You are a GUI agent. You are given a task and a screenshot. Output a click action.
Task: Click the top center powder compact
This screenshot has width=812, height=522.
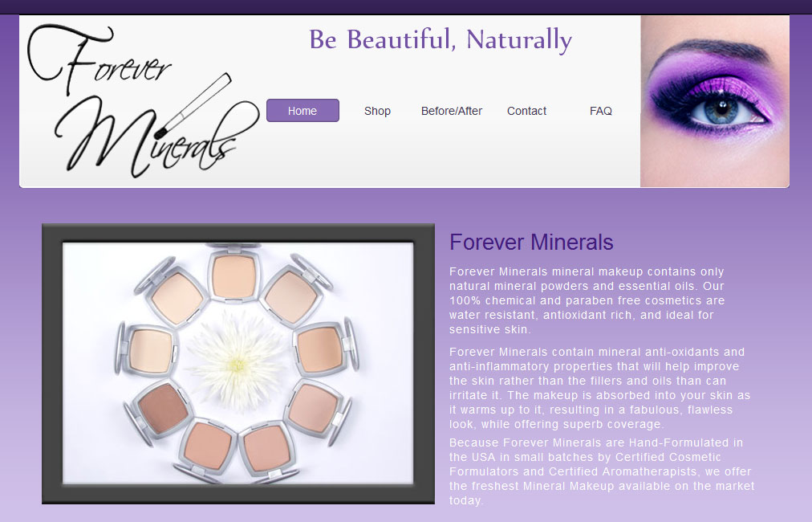coord(233,275)
